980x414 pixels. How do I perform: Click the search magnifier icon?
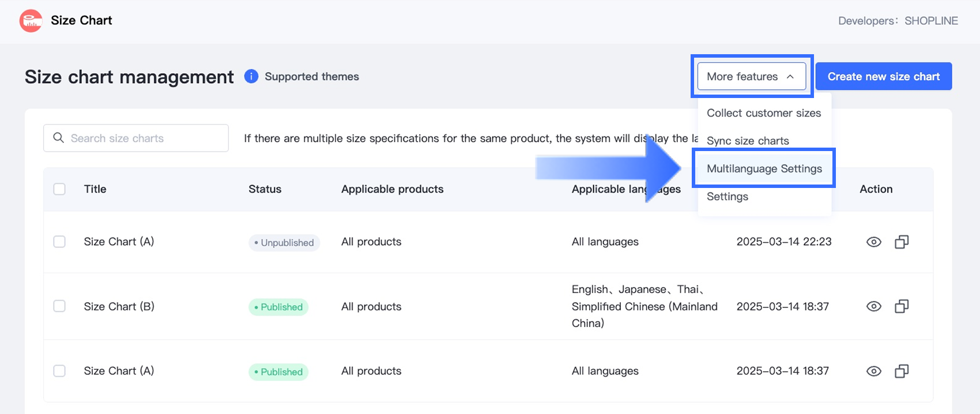pos(58,138)
